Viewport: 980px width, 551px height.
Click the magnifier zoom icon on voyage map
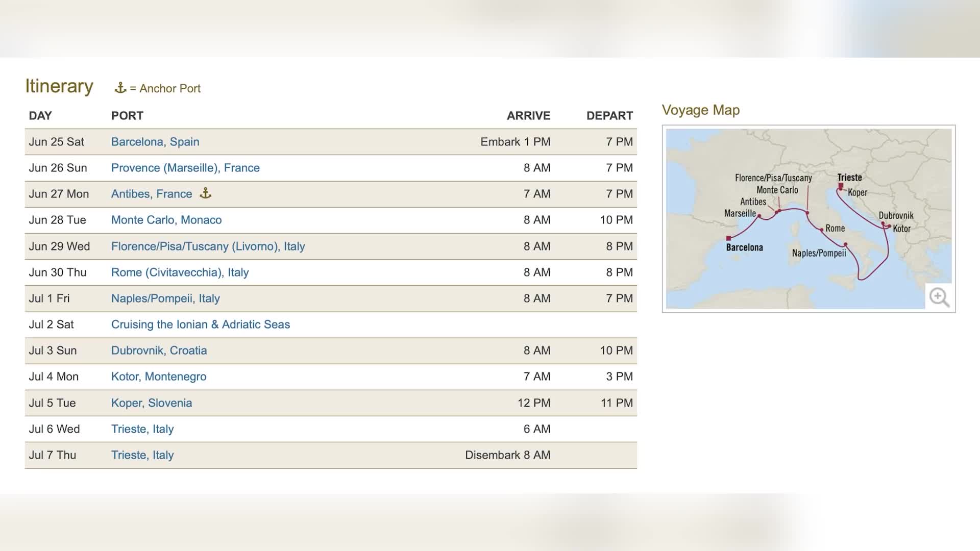[x=939, y=297]
